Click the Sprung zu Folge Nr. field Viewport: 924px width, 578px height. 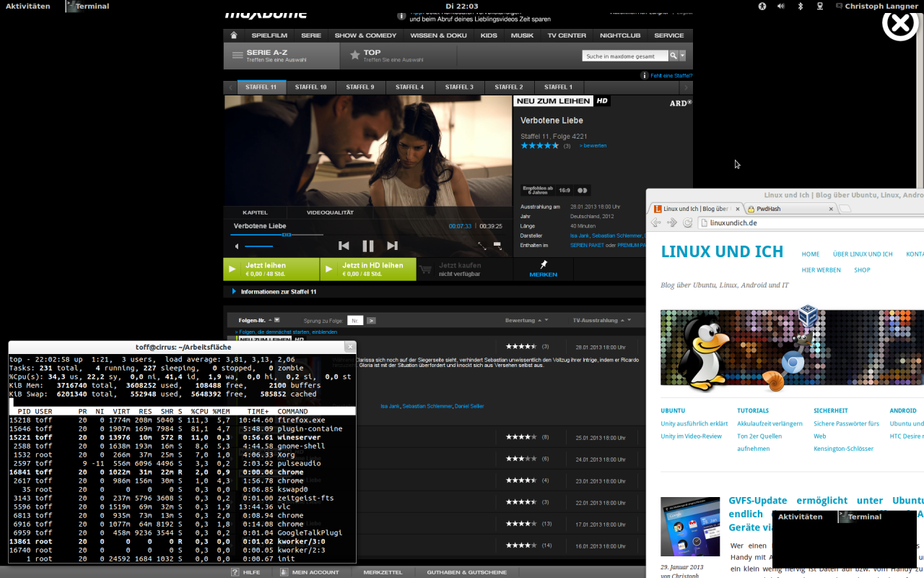[x=355, y=320]
